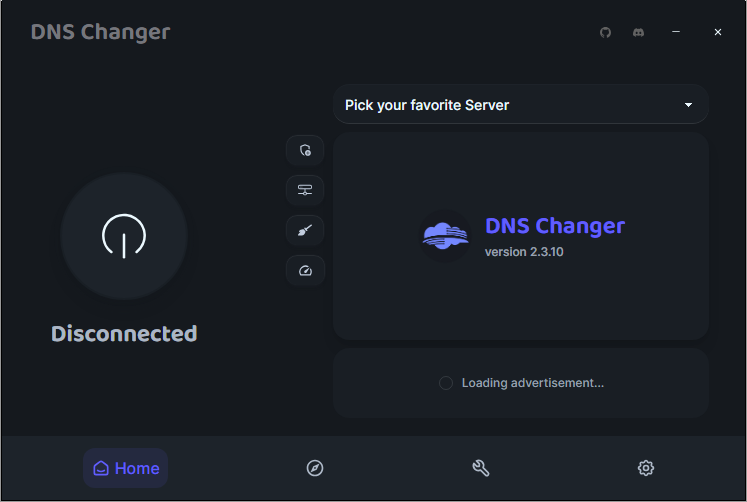Open the GitHub link icon
This screenshot has width=747, height=502.
(x=606, y=32)
